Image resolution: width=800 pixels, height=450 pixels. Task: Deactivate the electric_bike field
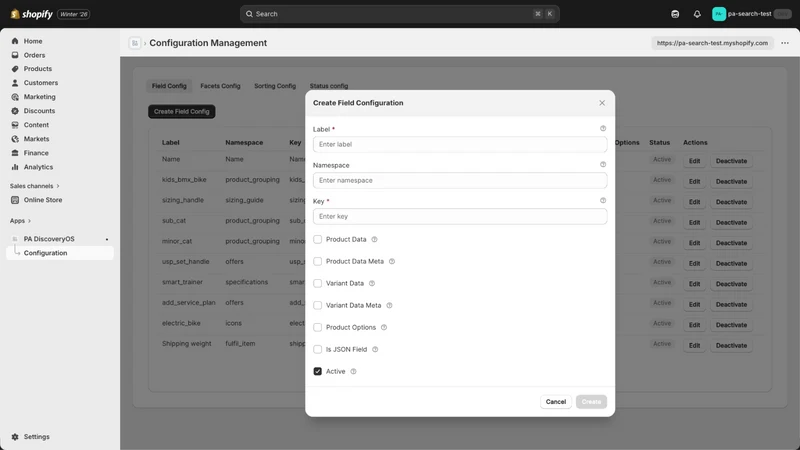(x=731, y=325)
